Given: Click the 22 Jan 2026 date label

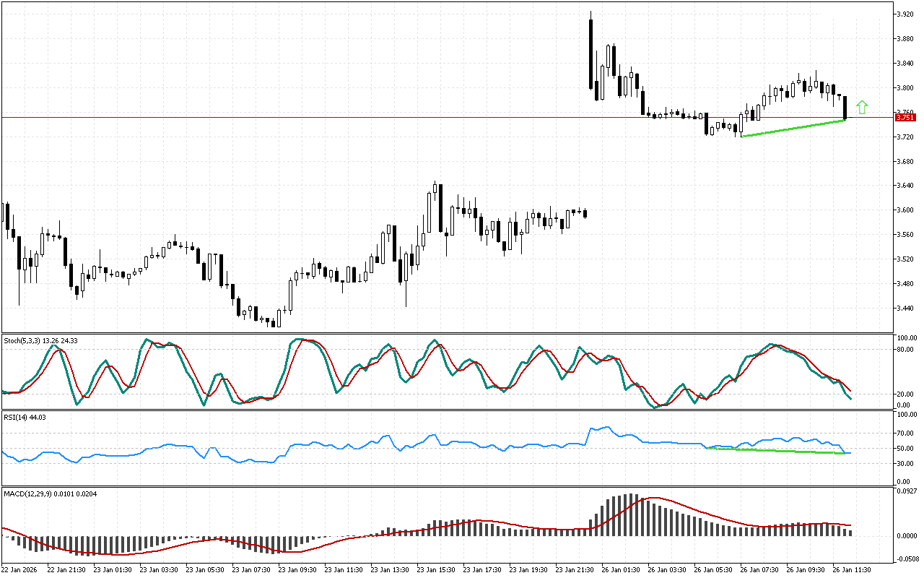Looking at the screenshot, I should [20, 570].
